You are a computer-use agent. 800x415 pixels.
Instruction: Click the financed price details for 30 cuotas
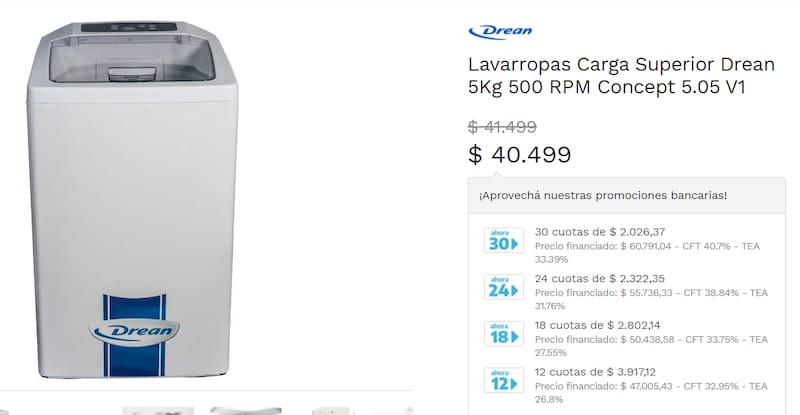tap(647, 253)
